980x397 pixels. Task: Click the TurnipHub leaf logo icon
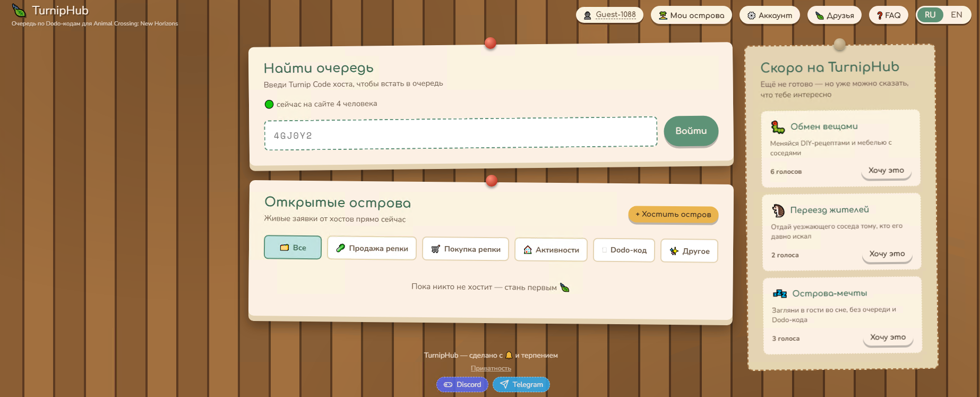19,11
